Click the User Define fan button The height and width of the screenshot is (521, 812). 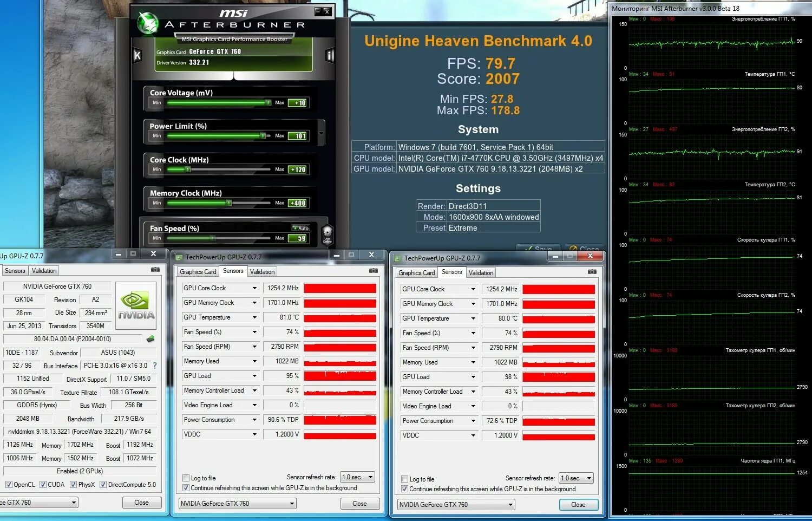[x=327, y=235]
